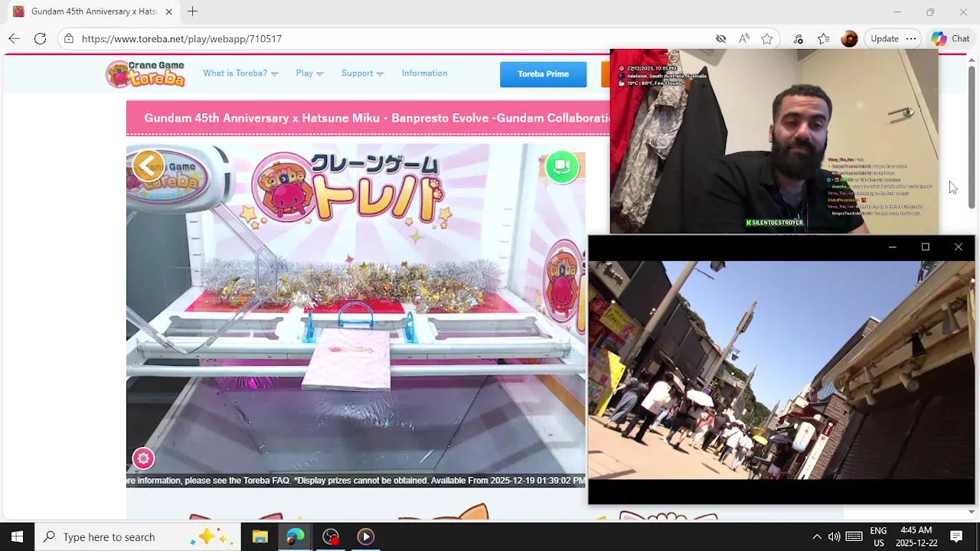Click the page vertical scrollbar thumb

(972, 138)
